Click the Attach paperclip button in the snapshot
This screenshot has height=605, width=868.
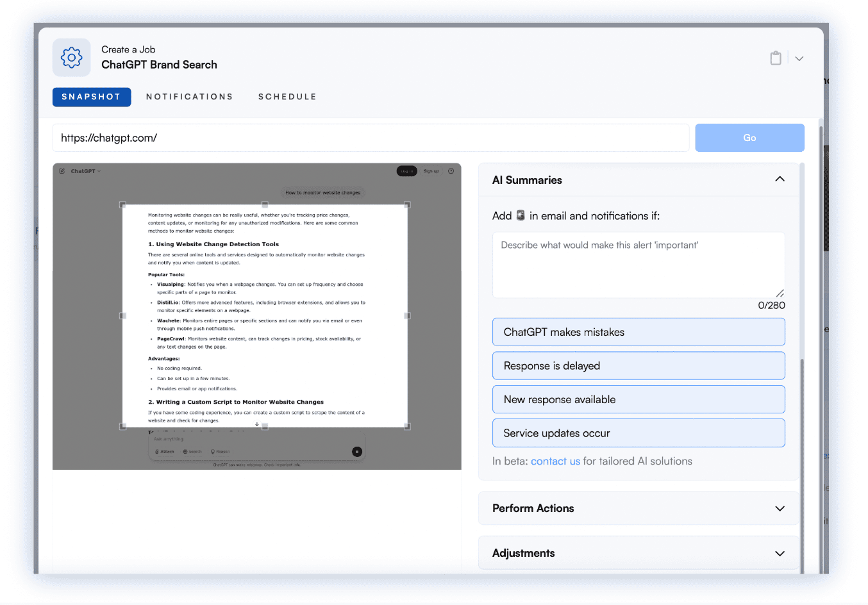click(x=165, y=452)
